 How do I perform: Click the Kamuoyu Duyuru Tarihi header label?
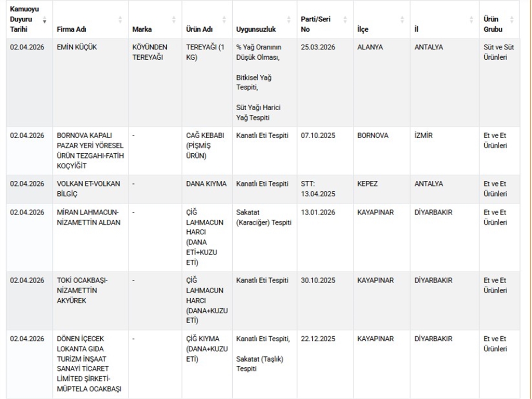[24, 19]
